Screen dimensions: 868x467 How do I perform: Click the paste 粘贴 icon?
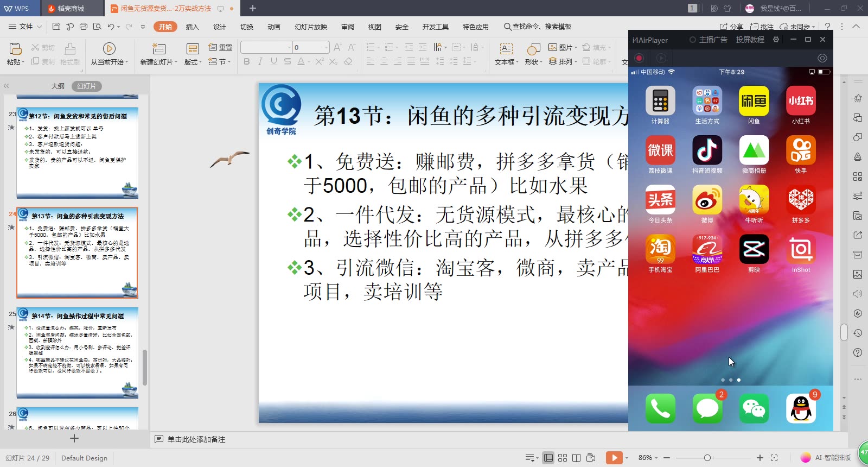point(15,49)
